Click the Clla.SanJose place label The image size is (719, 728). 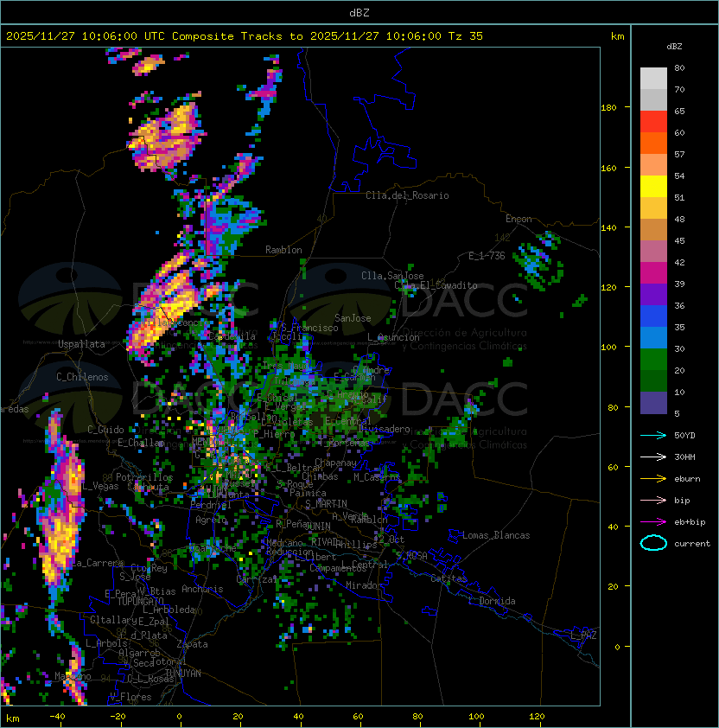392,276
